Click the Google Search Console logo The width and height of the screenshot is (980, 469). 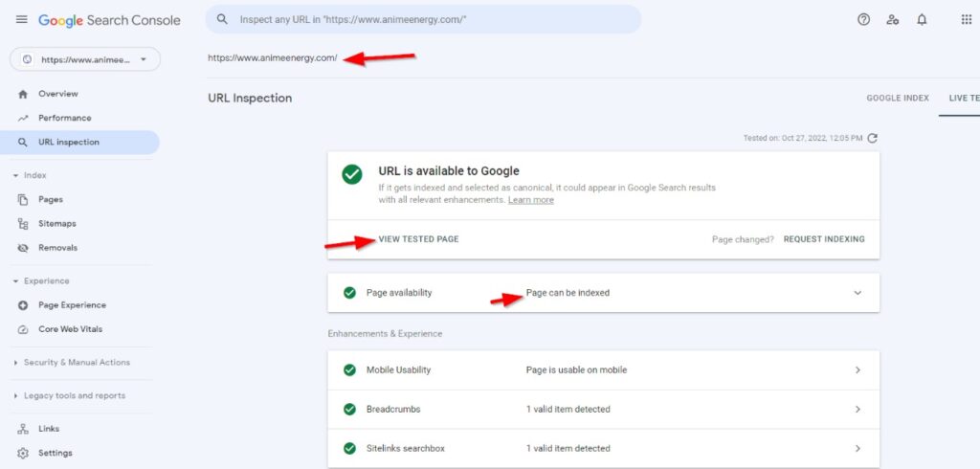point(109,20)
